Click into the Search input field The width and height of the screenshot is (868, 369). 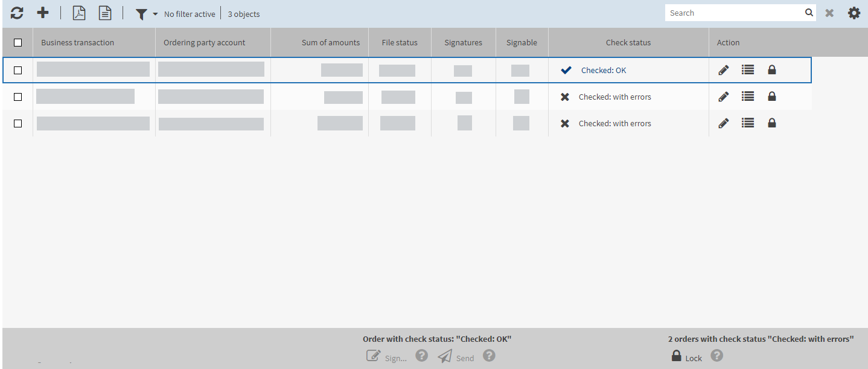735,13
